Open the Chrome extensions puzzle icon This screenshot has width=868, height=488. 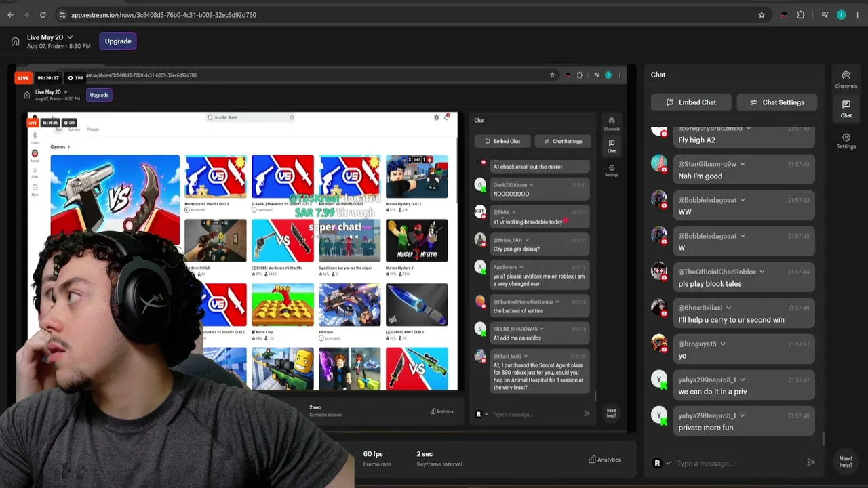coord(801,15)
